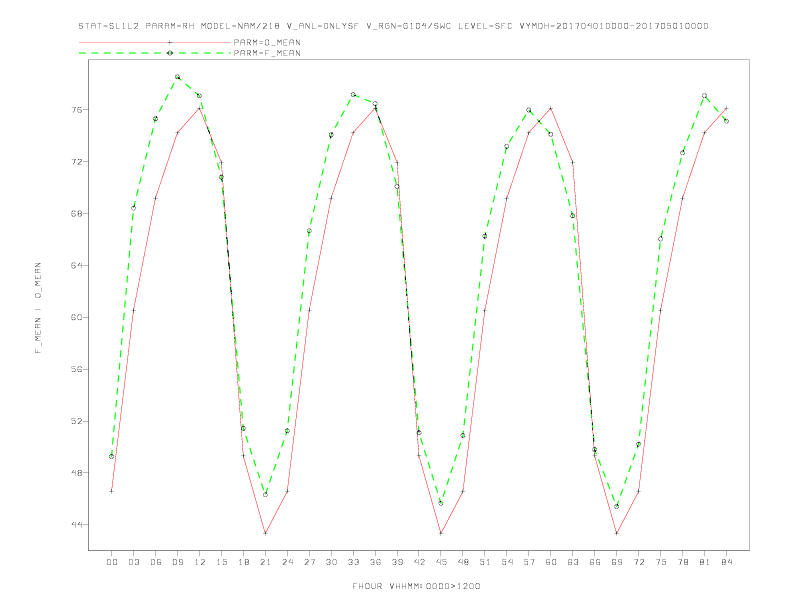The height and width of the screenshot is (612, 792).
Task: Click the x-axis forecast hour label 00
Action: (x=112, y=562)
